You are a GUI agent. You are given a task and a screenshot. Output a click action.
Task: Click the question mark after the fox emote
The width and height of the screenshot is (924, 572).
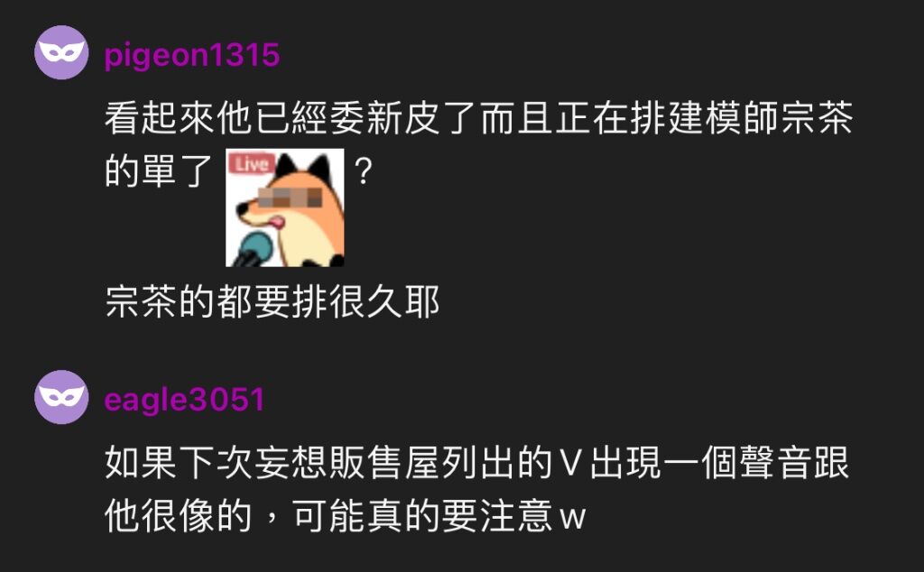364,171
